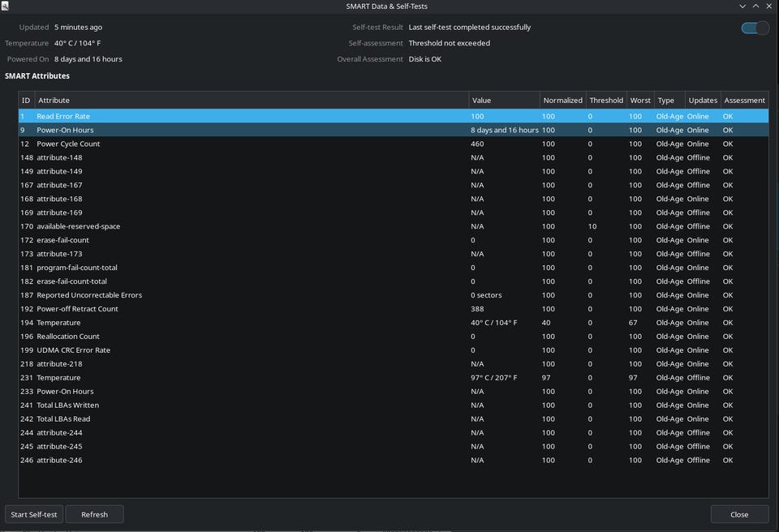The image size is (779, 532).
Task: Sort by Attribute column header
Action: pos(252,100)
